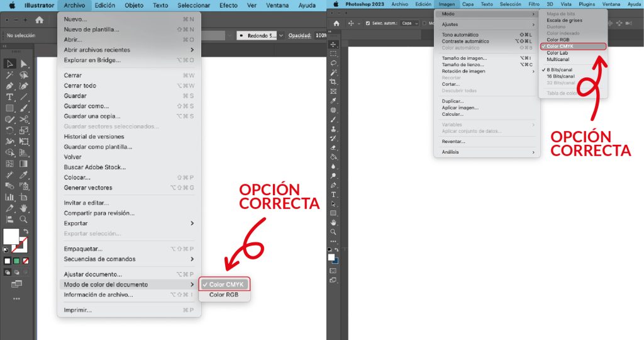The height and width of the screenshot is (340, 644).
Task: Open the Filtro menu in Photoshop
Action: tap(533, 4)
